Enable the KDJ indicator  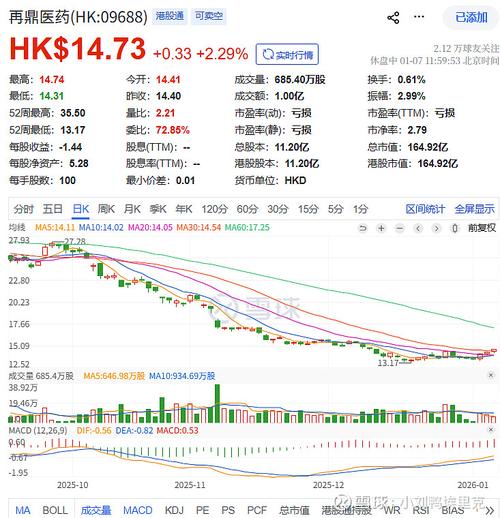(x=174, y=510)
